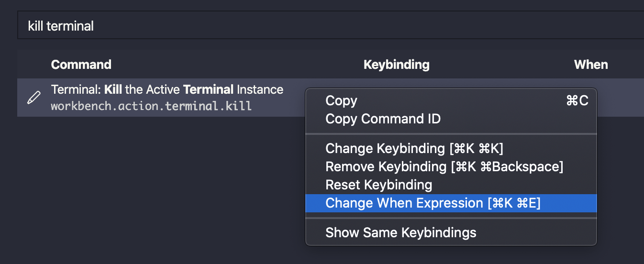
Task: Open Change Keybinding from context menu
Action: [414, 149]
